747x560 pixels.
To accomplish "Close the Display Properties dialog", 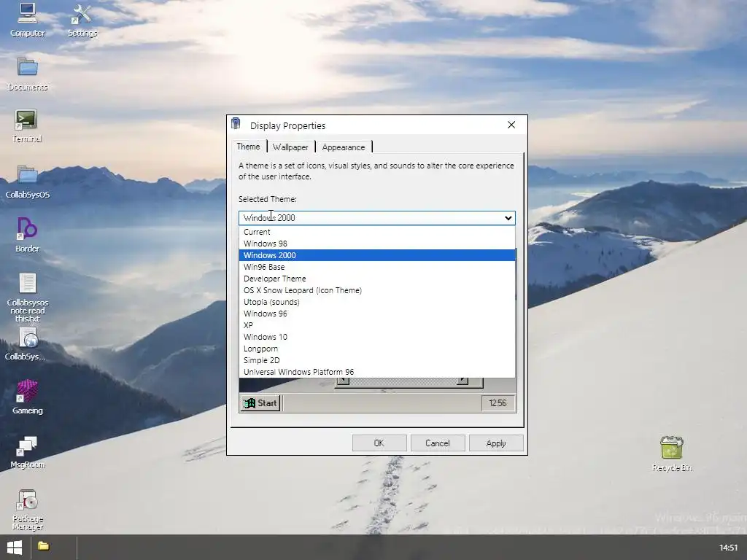I will tap(511, 125).
